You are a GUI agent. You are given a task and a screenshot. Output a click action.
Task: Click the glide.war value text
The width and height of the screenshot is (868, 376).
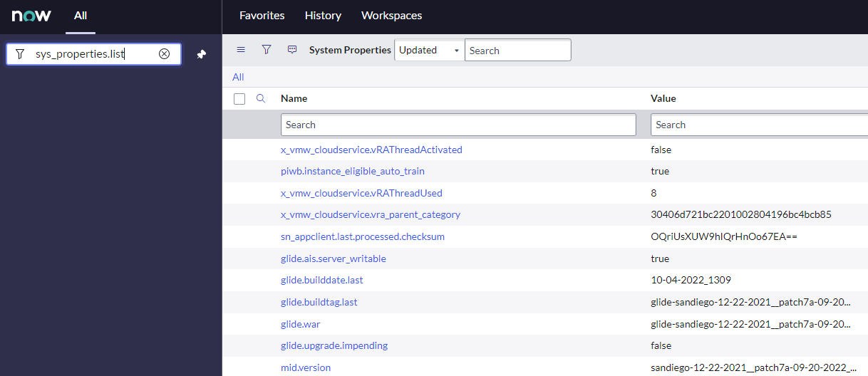click(x=750, y=324)
